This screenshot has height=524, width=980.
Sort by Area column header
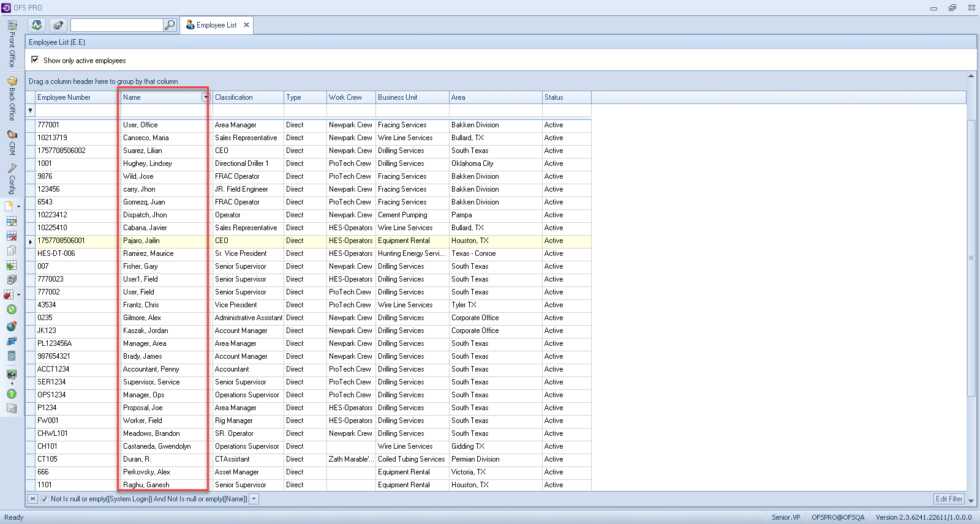[496, 97]
